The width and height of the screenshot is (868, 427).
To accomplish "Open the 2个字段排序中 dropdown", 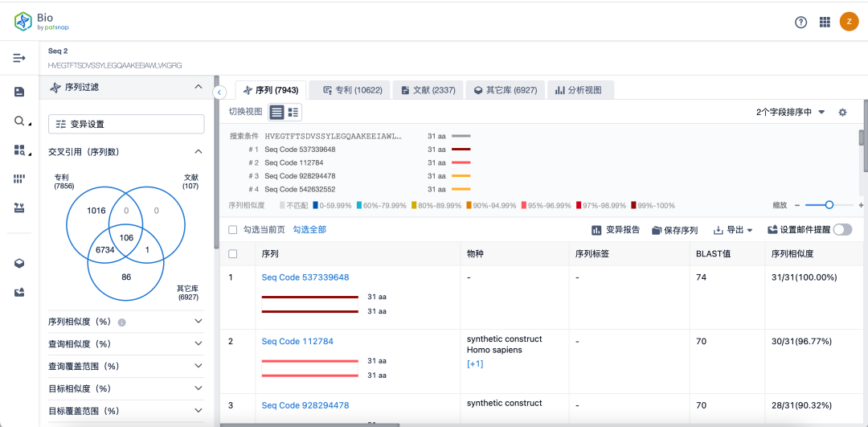I will click(x=790, y=113).
